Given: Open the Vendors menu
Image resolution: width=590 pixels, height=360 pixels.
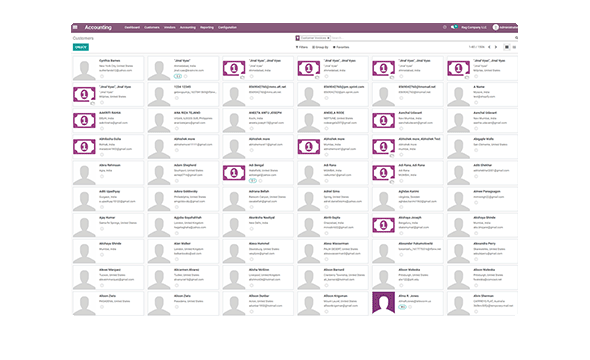Looking at the screenshot, I should (170, 27).
